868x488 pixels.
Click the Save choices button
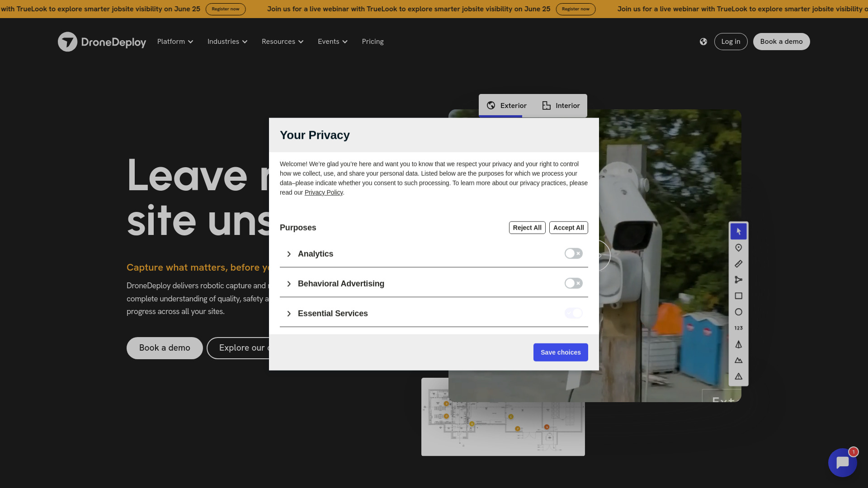[561, 352]
